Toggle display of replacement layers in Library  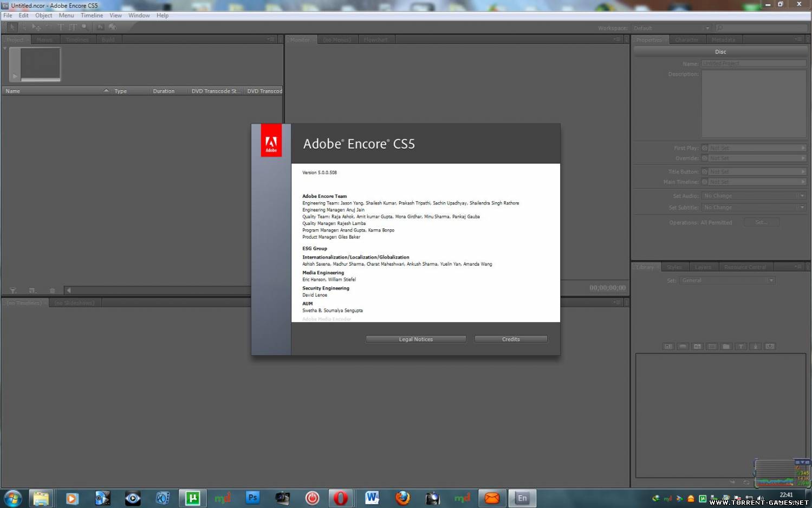(770, 346)
